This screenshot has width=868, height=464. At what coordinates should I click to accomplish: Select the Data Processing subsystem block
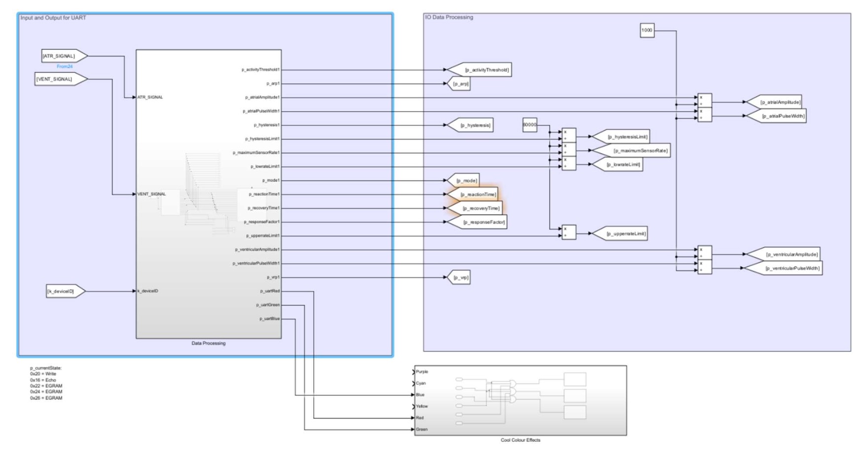[209, 194]
